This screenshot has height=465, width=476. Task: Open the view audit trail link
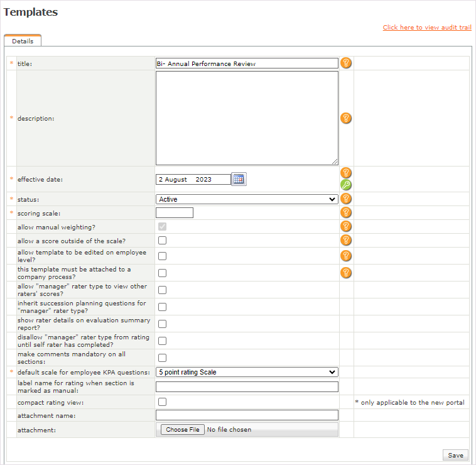(427, 28)
